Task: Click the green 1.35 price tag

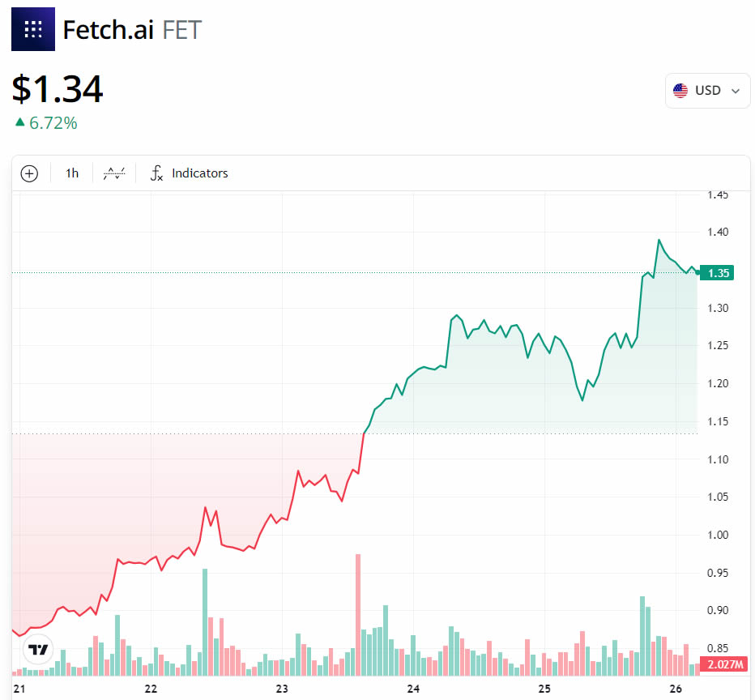Action: 719,273
